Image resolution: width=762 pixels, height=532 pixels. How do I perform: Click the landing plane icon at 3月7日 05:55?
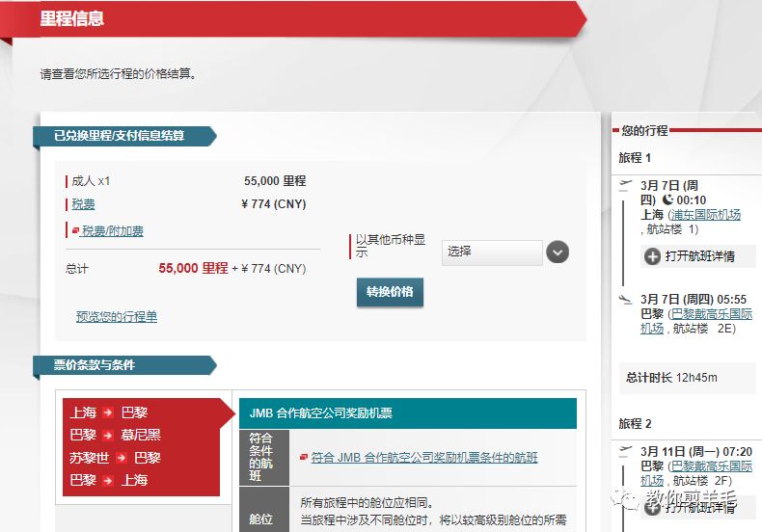(625, 299)
